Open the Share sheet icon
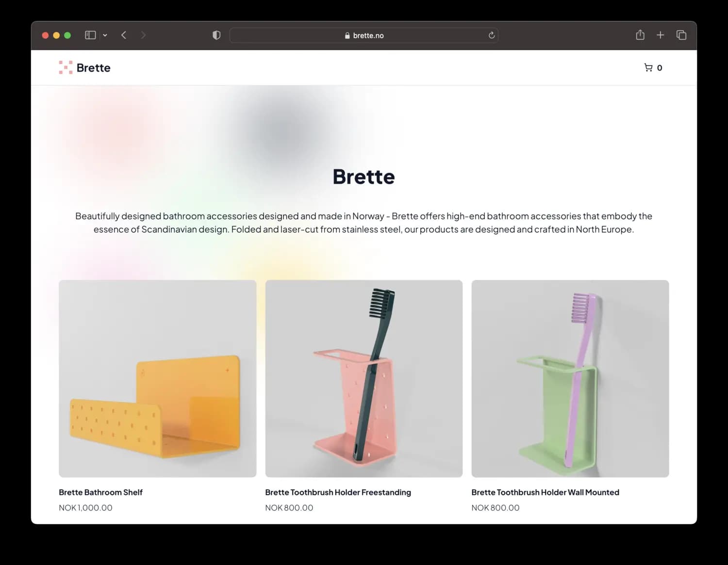 640,35
